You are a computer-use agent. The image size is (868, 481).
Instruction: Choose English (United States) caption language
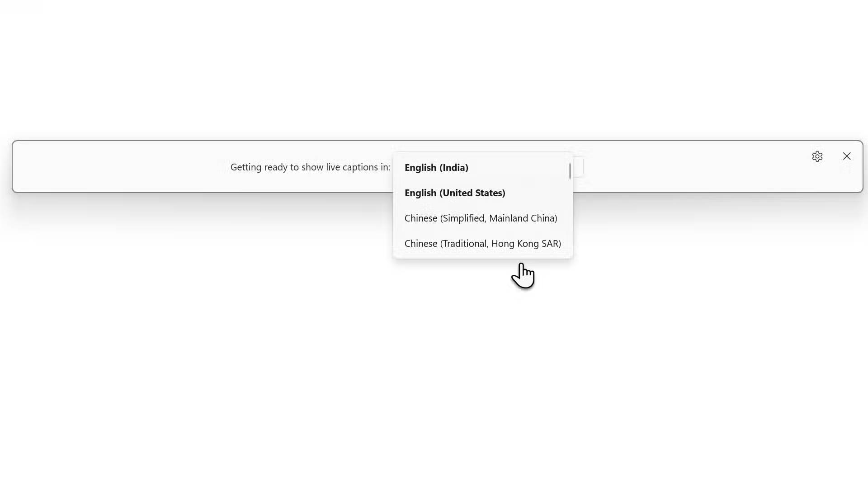click(483, 193)
